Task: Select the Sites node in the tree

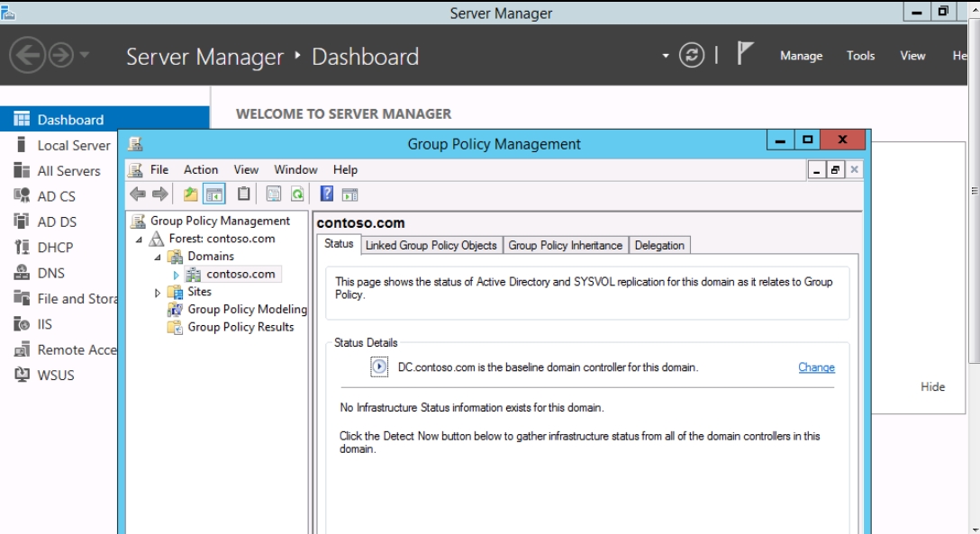Action: click(x=199, y=292)
